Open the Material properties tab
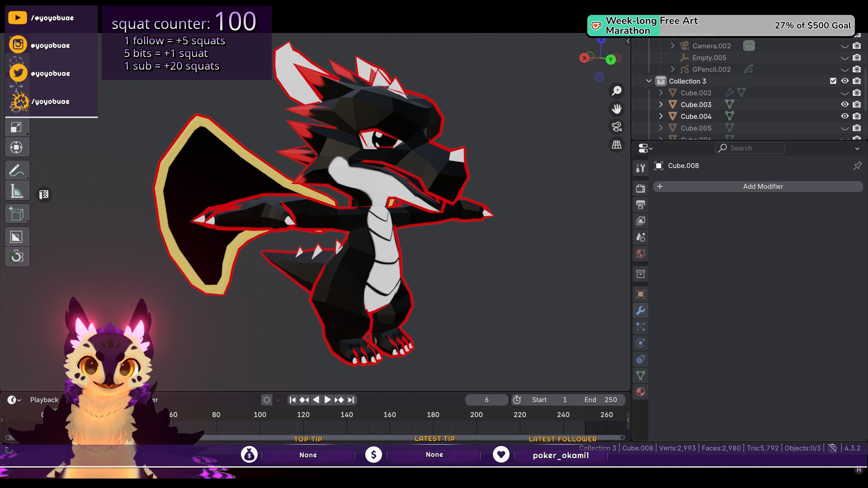Viewport: 868px width, 488px height. point(641,392)
